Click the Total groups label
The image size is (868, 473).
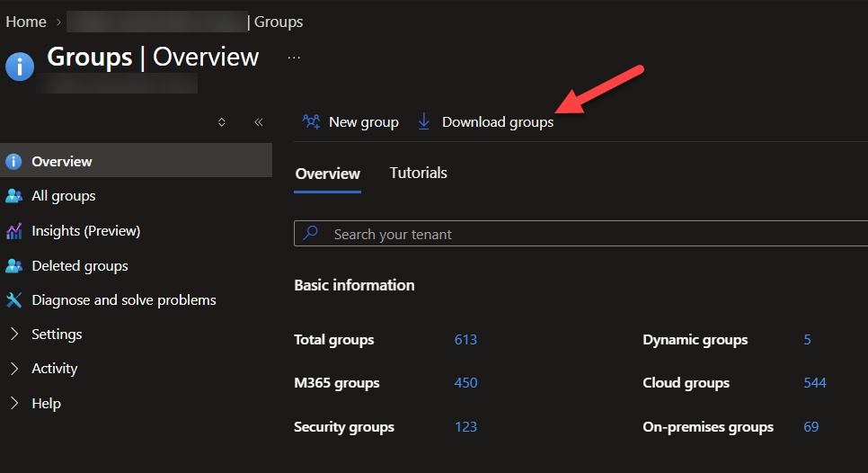[333, 340]
